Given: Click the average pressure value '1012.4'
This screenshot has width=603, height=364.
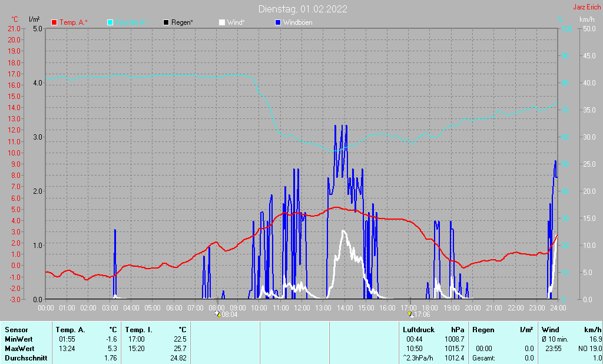Looking at the screenshot, I should [454, 358].
